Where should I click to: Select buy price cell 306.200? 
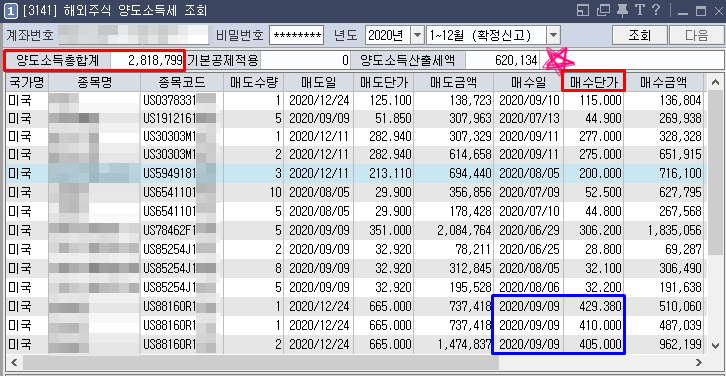(594, 230)
